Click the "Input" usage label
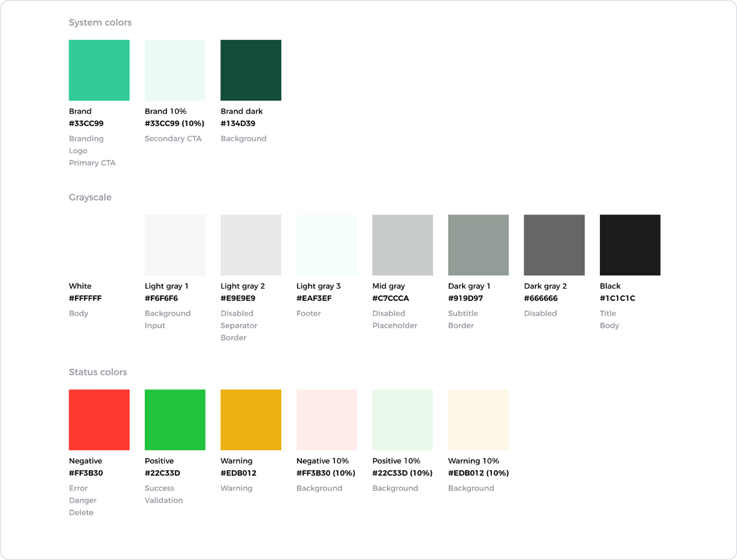The image size is (737, 560). pyautogui.click(x=154, y=326)
